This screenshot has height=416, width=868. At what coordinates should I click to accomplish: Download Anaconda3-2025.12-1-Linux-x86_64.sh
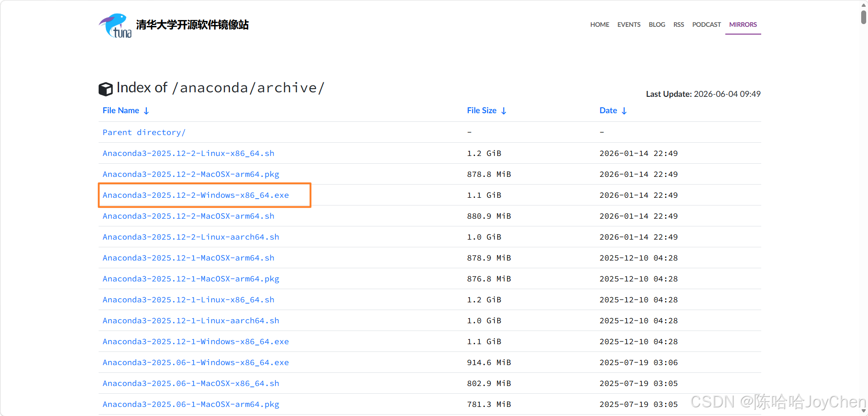click(189, 300)
